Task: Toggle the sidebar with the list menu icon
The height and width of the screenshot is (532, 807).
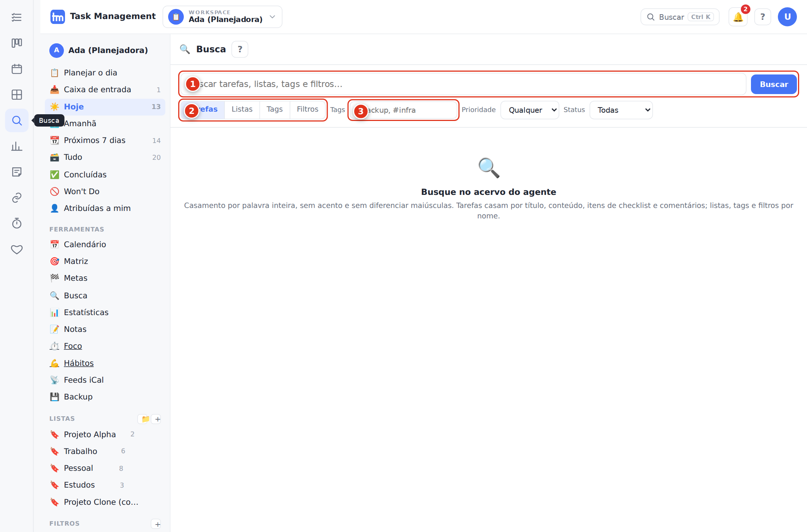Action: [17, 17]
